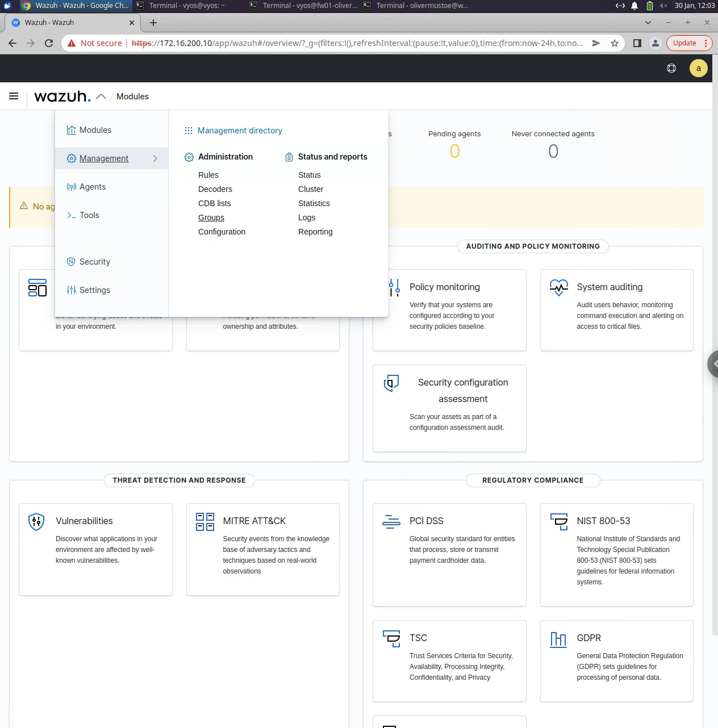This screenshot has width=718, height=728.
Task: Open System auditing module card
Action: coord(616,310)
